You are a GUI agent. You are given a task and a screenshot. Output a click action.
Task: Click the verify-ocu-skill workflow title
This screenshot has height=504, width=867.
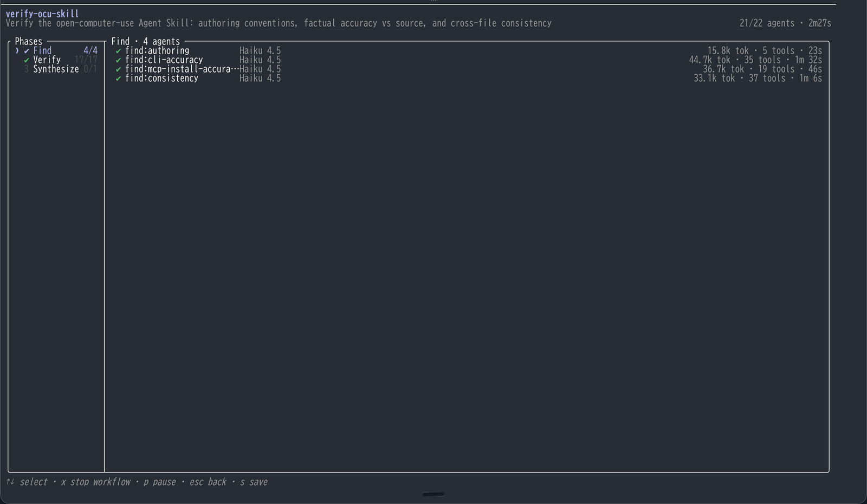(x=42, y=14)
